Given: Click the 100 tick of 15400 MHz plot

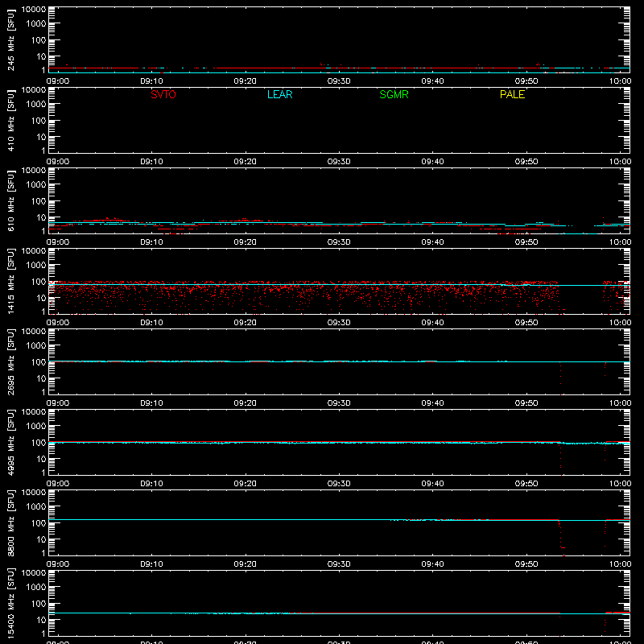Looking at the screenshot, I should pos(39,604).
